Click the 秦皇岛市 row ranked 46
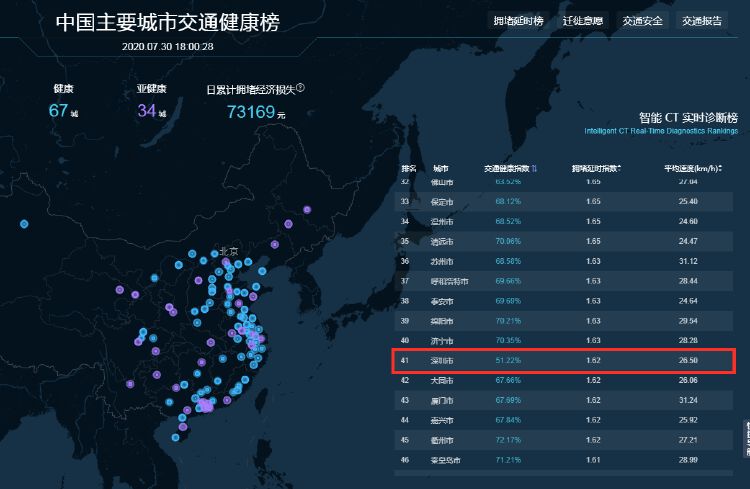 565,459
